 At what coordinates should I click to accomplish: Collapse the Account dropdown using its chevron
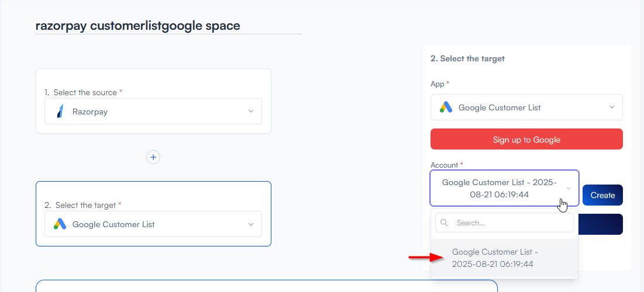[x=568, y=188]
